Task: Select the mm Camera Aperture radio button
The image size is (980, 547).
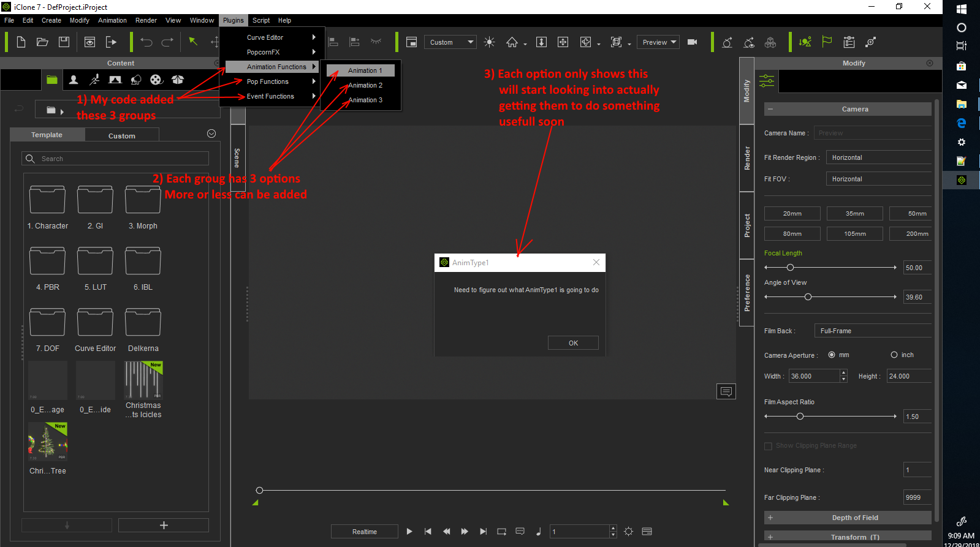Action: 832,355
